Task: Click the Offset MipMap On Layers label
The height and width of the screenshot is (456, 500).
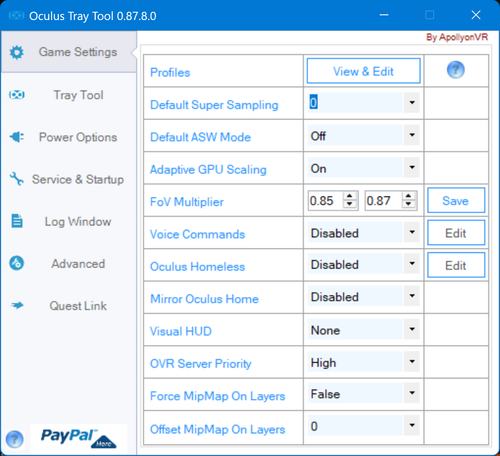Action: pyautogui.click(x=218, y=429)
